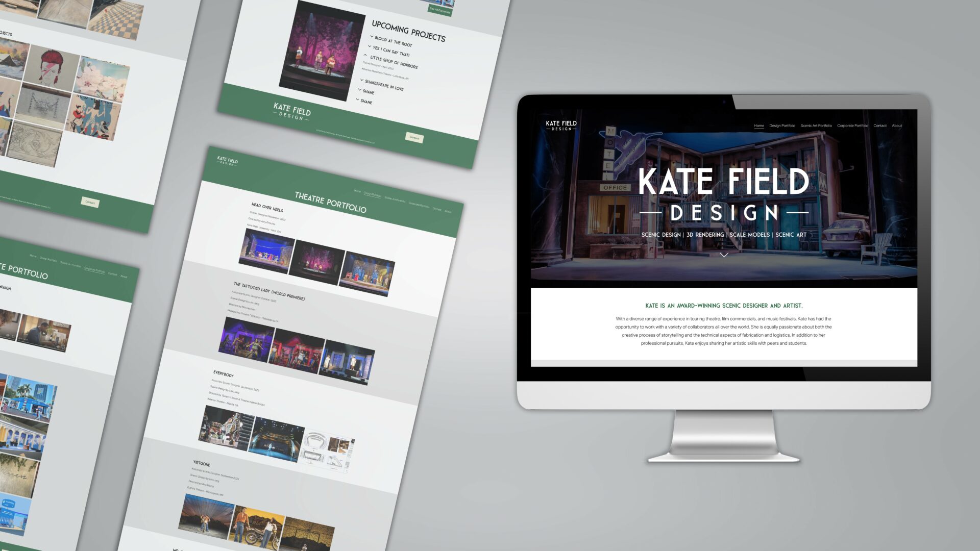Open the Design Portfolio link on the Theatre Portfolio page
The width and height of the screenshot is (980, 551).
(x=372, y=194)
